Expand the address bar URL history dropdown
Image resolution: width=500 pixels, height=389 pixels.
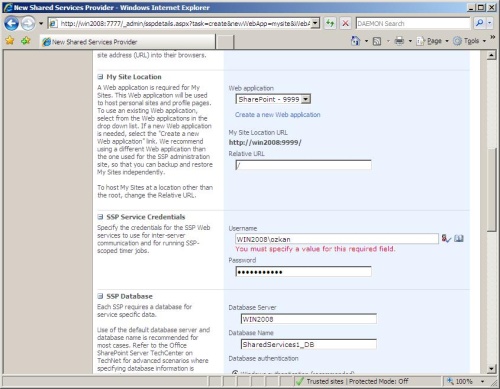pos(315,23)
